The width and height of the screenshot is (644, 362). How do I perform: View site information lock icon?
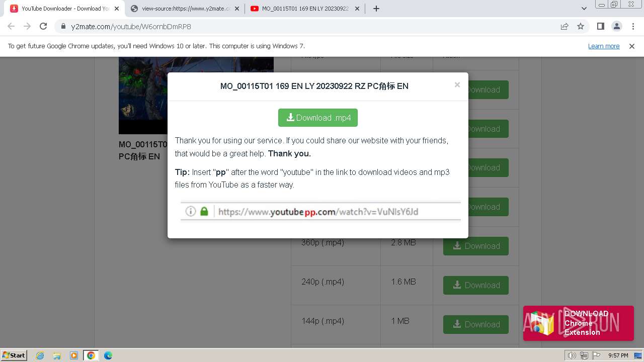63,26
